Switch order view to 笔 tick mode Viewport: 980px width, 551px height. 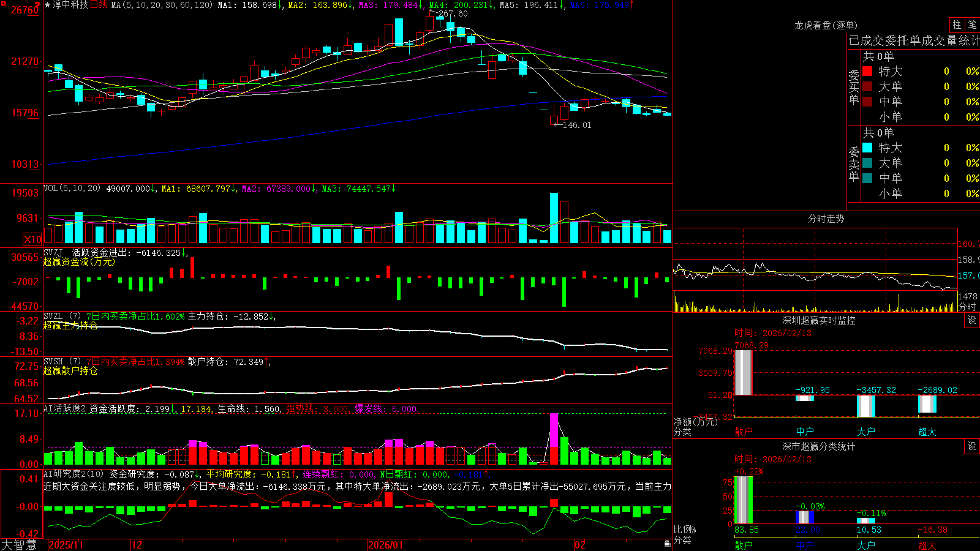tap(973, 25)
